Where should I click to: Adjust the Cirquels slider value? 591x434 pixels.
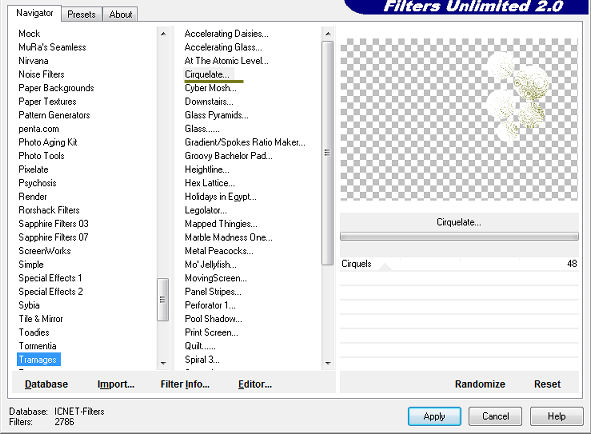point(459,264)
